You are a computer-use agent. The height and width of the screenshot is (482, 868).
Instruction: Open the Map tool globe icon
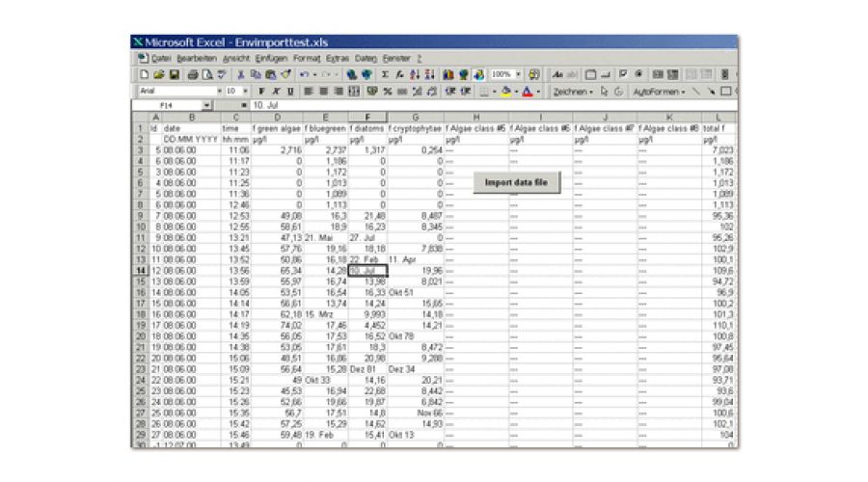(x=463, y=74)
